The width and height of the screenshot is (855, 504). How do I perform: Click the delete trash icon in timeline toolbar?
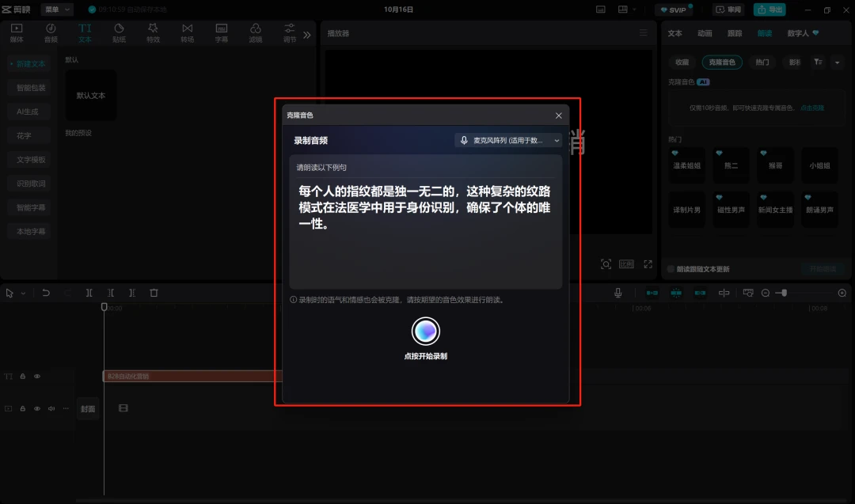click(x=154, y=293)
